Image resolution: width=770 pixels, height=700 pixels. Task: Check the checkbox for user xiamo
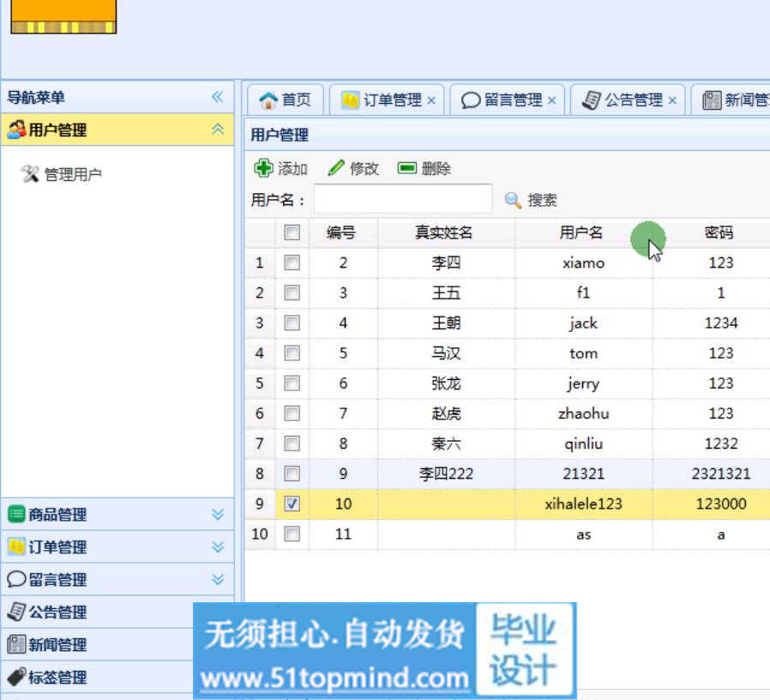click(x=292, y=263)
